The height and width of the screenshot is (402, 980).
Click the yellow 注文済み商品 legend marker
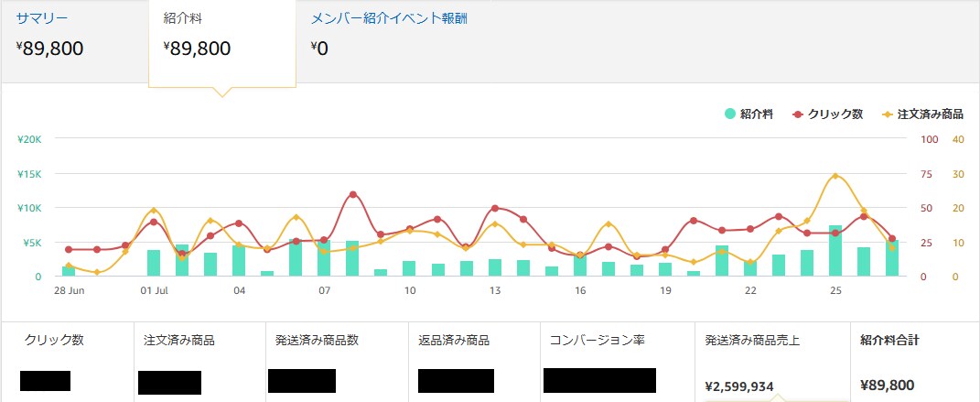(888, 114)
